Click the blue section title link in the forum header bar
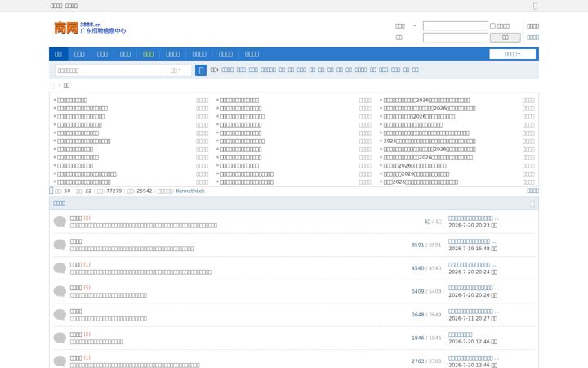This screenshot has width=588, height=368. 59,204
